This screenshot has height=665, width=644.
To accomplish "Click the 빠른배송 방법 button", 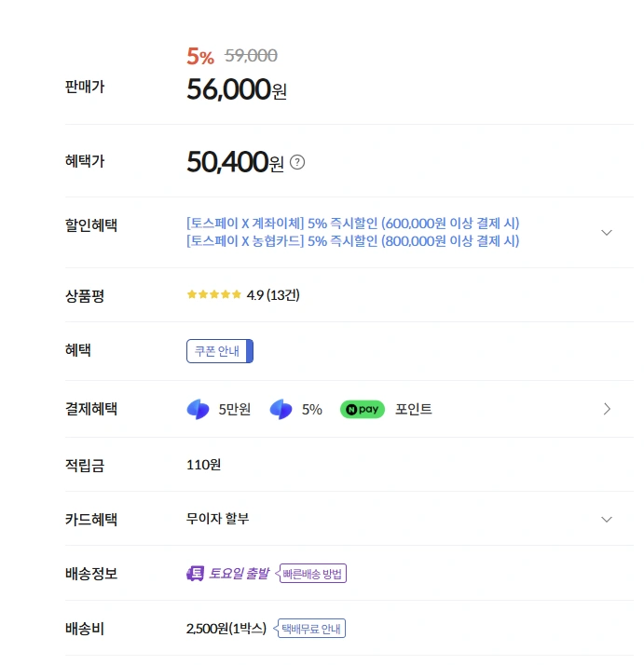I will pyautogui.click(x=313, y=574).
